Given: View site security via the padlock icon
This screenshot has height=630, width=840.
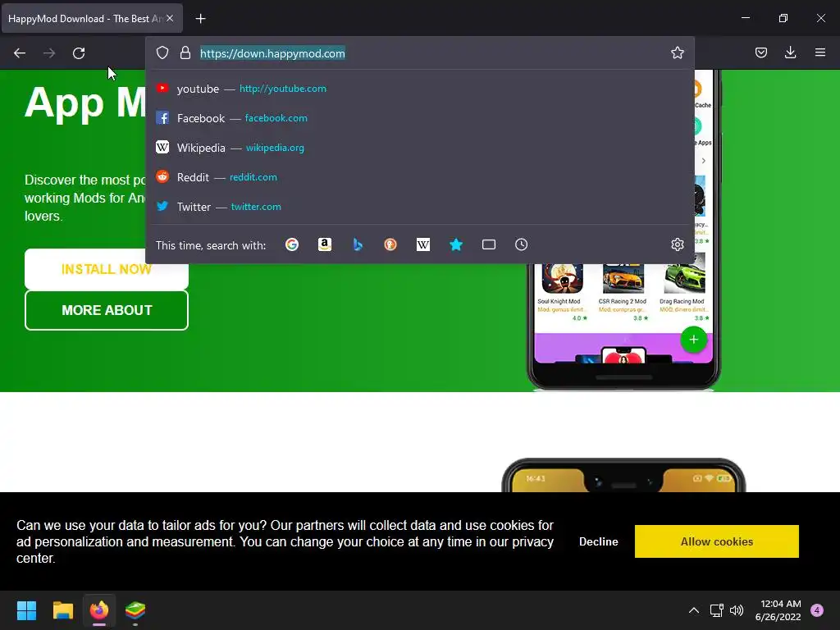Looking at the screenshot, I should tap(185, 52).
